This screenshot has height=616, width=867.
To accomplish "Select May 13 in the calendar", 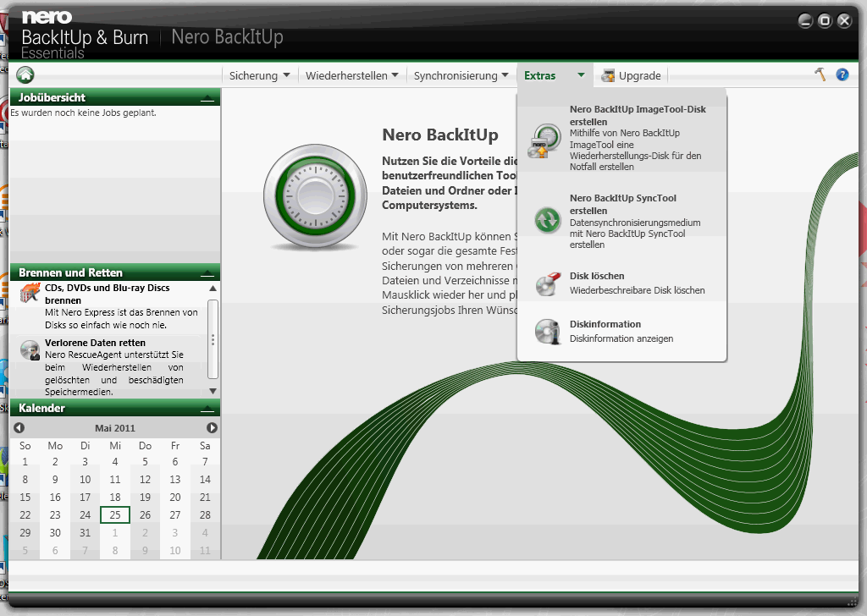I will tap(174, 480).
